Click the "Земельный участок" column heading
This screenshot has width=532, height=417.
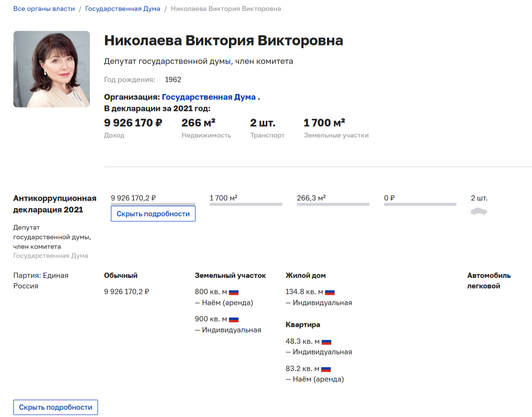(230, 276)
